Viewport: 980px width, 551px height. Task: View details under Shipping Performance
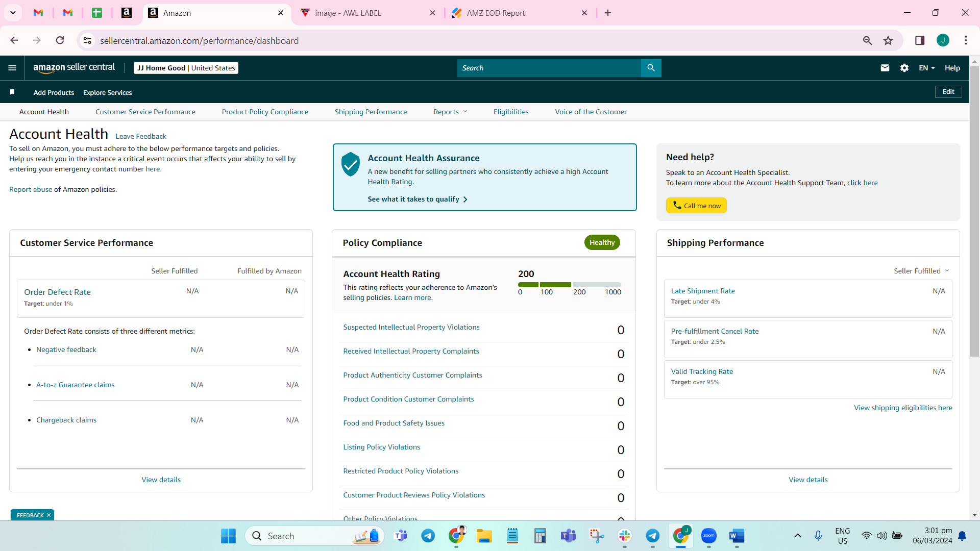tap(808, 480)
